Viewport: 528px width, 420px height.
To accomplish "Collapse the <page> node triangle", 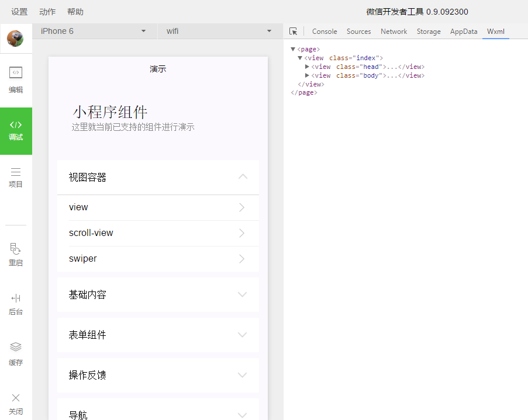I will (293, 49).
